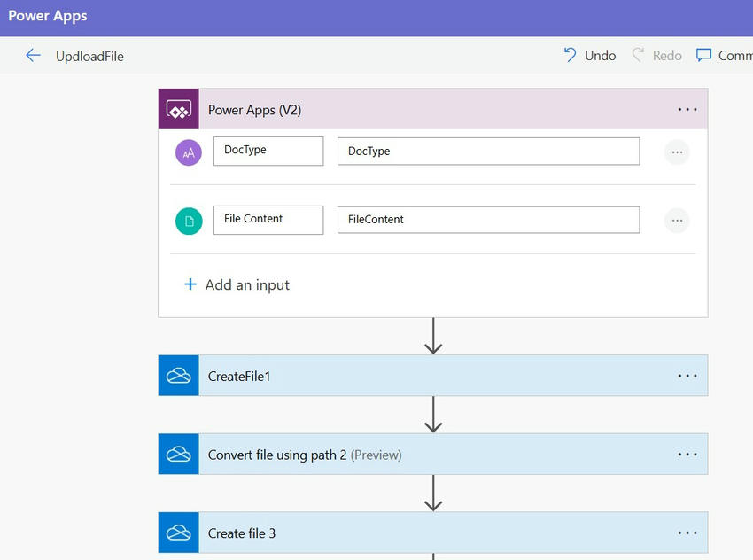Open the Power Apps (V2) ellipsis menu
The width and height of the screenshot is (753, 560).
click(x=687, y=110)
